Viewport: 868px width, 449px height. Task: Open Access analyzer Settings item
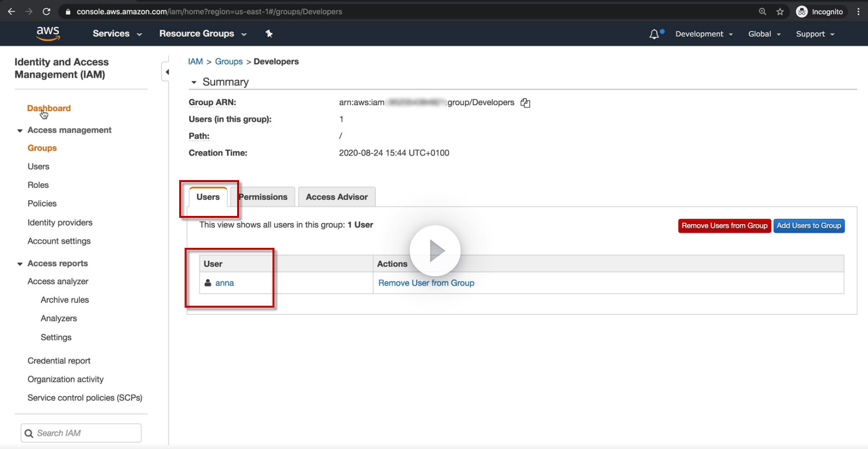[x=56, y=338]
